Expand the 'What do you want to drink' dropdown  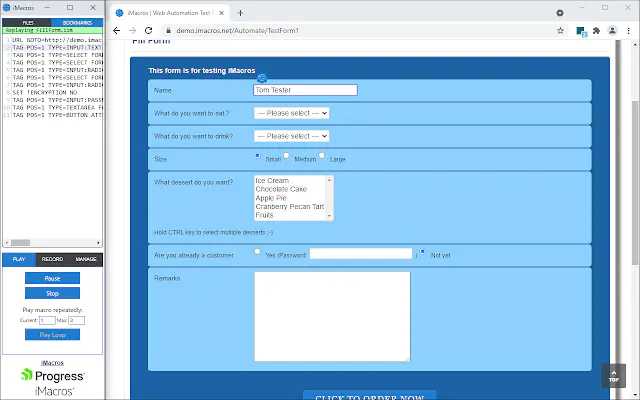[x=291, y=136]
